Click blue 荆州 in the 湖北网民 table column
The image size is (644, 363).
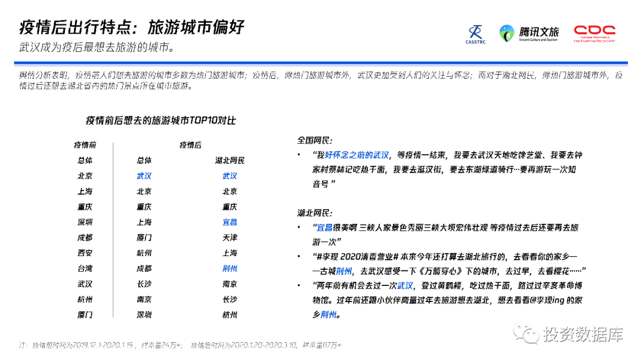click(230, 269)
